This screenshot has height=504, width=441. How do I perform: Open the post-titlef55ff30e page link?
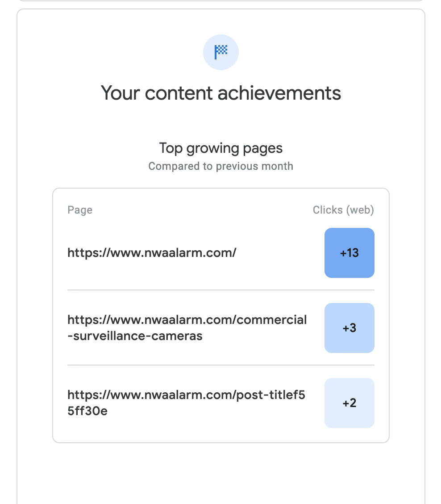(x=186, y=395)
